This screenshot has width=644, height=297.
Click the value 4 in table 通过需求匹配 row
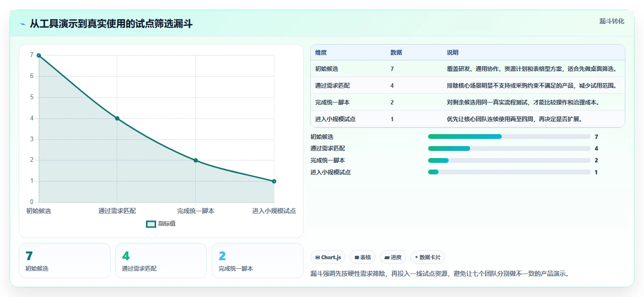click(x=392, y=86)
